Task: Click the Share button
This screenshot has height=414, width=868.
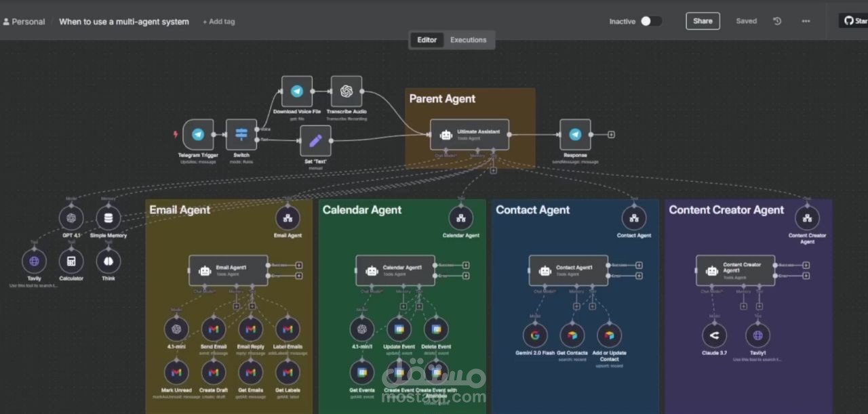Action: [703, 21]
